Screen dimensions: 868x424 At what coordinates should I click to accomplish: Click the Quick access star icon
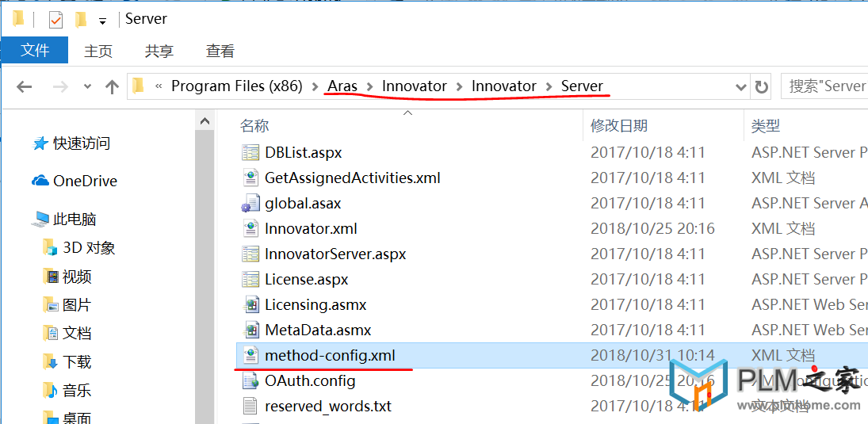40,144
